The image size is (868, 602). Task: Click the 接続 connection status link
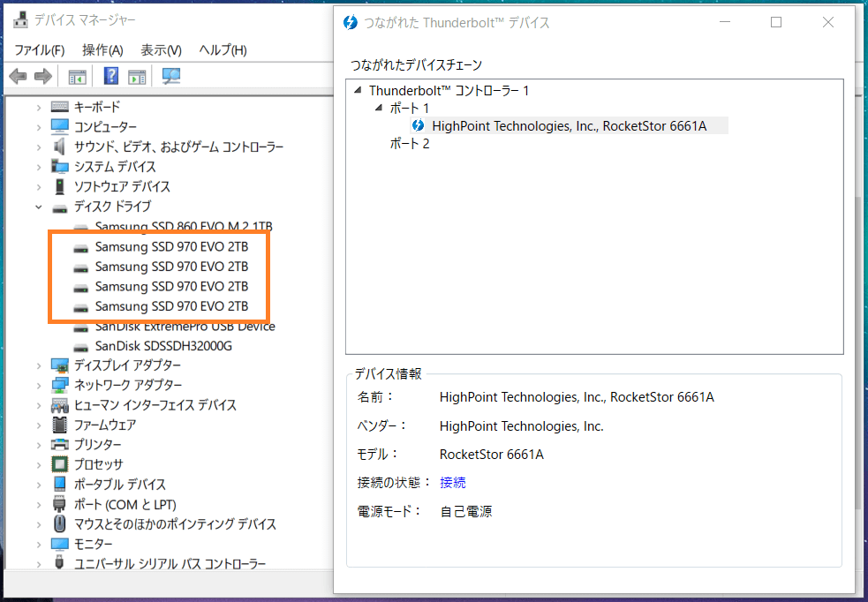(x=453, y=483)
